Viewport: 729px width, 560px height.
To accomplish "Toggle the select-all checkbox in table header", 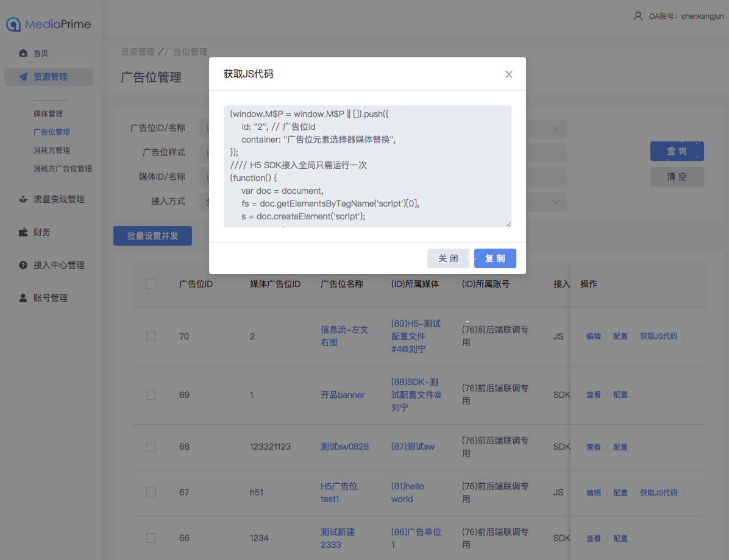I will click(151, 284).
